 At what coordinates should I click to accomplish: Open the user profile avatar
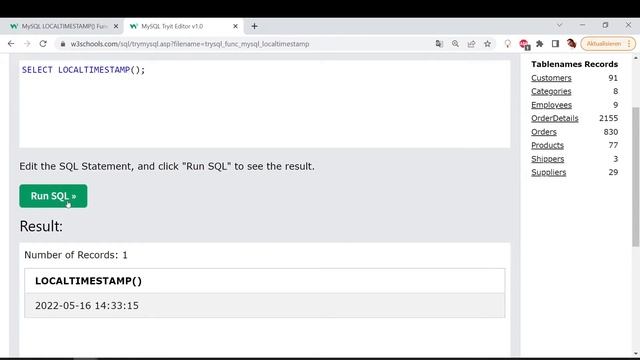[x=571, y=43]
